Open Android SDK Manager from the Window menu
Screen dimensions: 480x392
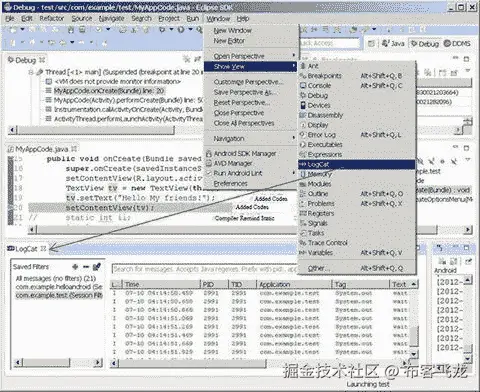click(251, 154)
